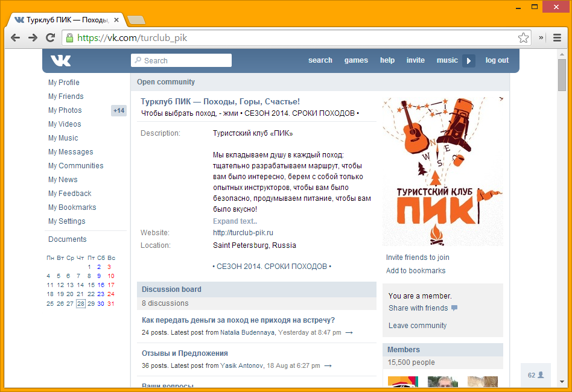Expand the description with Expand text..
Screen dimensions: 572x392
(235, 221)
